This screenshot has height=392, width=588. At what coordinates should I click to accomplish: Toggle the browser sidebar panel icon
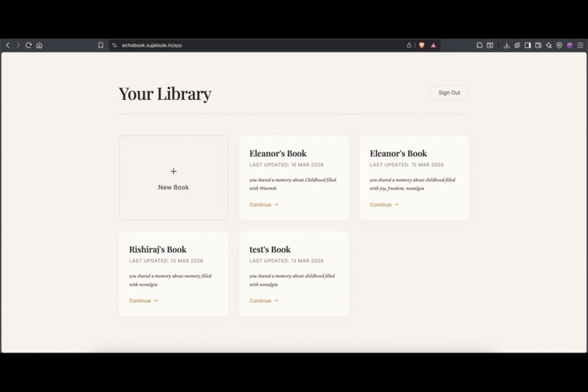pos(527,45)
